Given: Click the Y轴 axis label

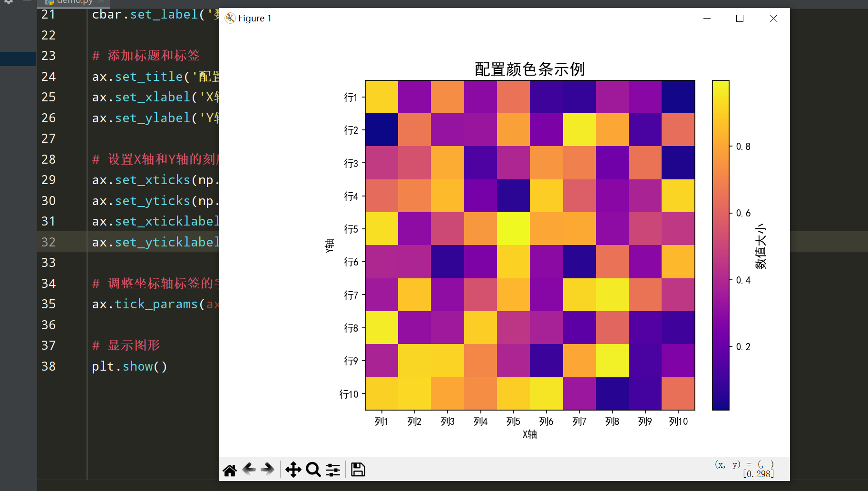Looking at the screenshot, I should click(x=330, y=245).
